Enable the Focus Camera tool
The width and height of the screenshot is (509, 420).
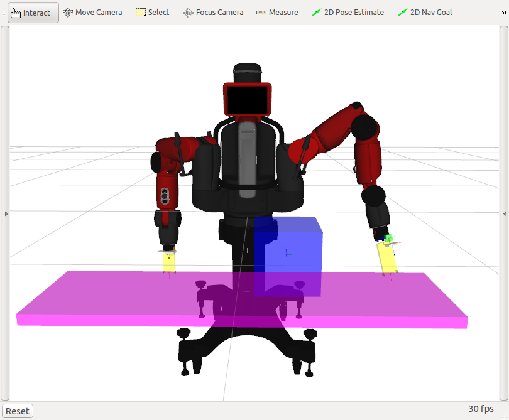pyautogui.click(x=213, y=13)
